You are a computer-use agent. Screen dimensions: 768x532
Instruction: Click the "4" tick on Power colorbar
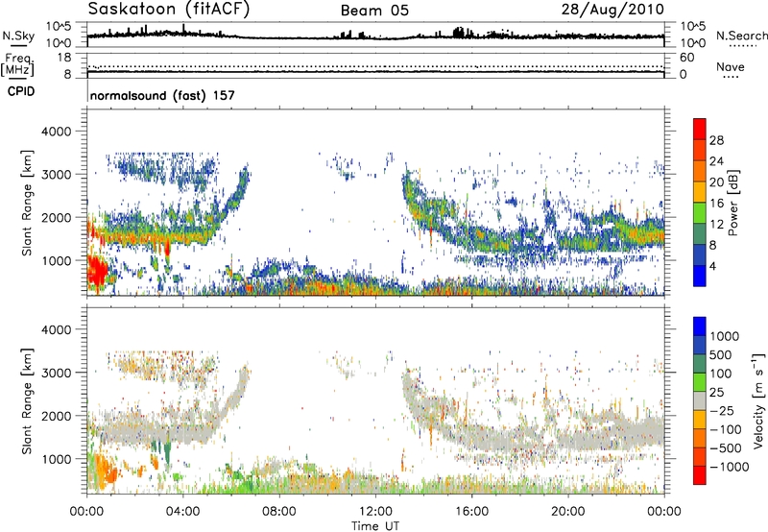point(712,266)
